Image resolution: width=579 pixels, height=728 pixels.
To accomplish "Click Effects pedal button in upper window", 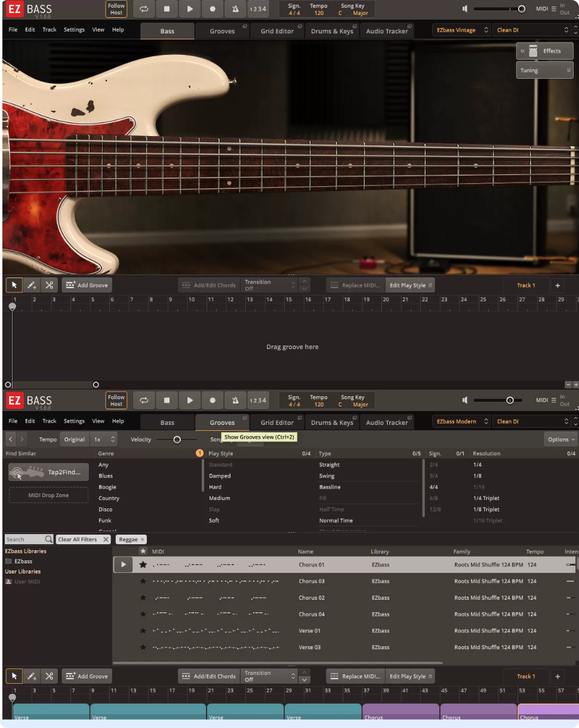I will [544, 51].
